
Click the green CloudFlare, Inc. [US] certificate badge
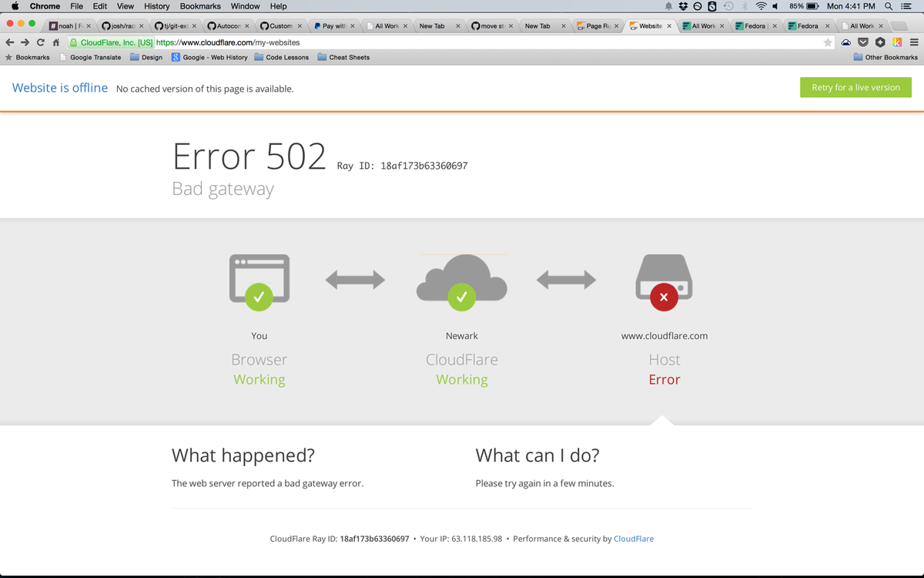tap(111, 42)
